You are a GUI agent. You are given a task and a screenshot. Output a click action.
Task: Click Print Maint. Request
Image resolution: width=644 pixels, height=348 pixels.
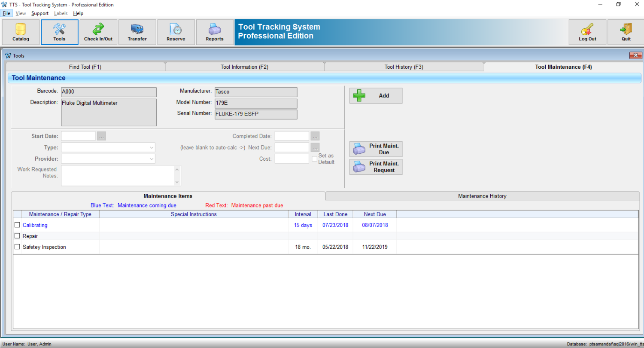tap(376, 167)
